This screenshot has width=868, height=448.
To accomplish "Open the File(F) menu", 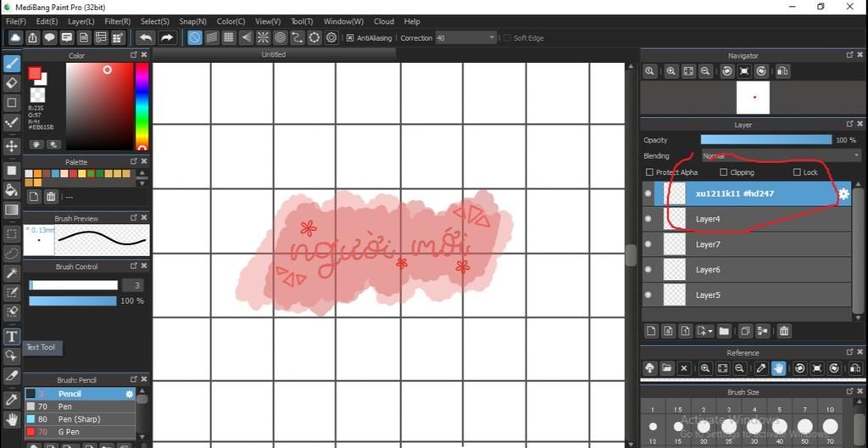I will (16, 21).
